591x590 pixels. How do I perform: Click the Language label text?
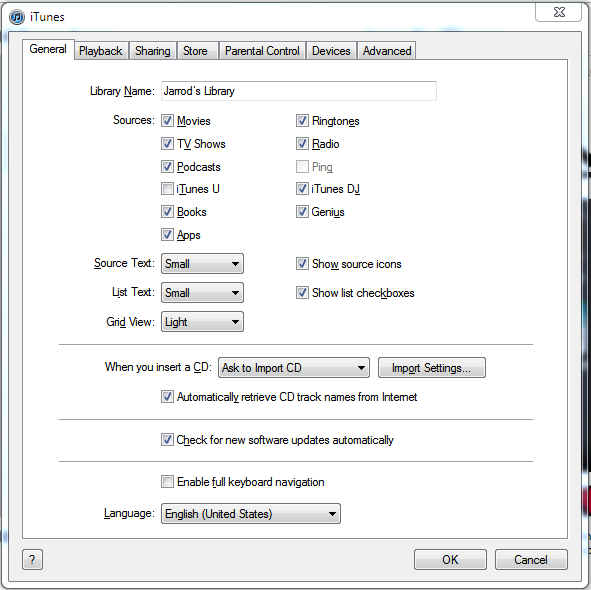tap(129, 513)
